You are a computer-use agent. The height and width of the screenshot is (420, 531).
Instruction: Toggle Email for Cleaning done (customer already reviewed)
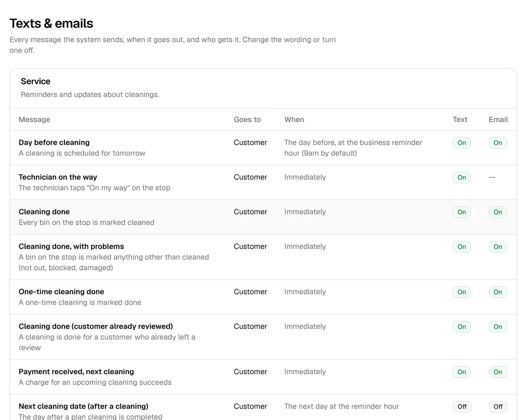tap(498, 327)
